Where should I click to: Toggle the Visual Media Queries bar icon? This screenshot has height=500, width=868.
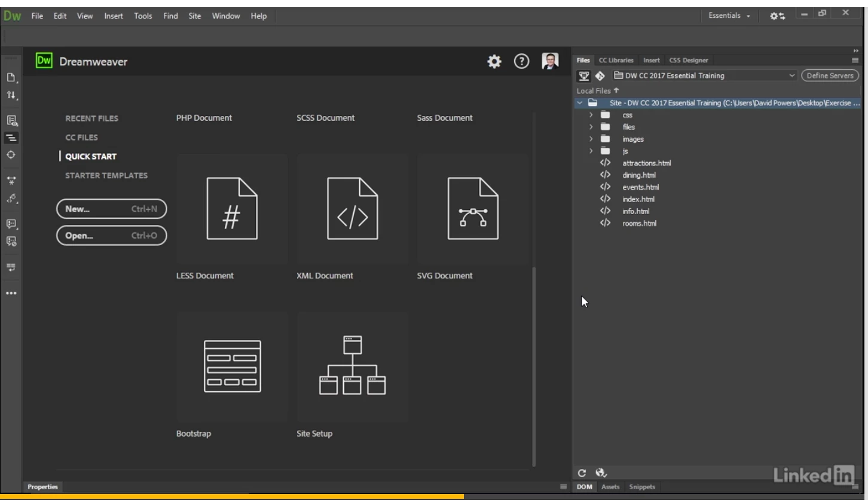click(x=11, y=138)
